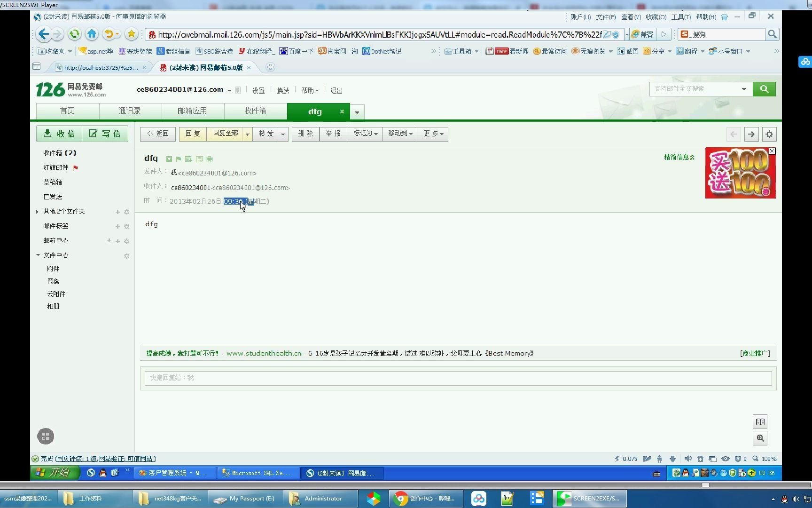Open next email with right arrow
Screen dimensions: 812x508
(x=751, y=134)
